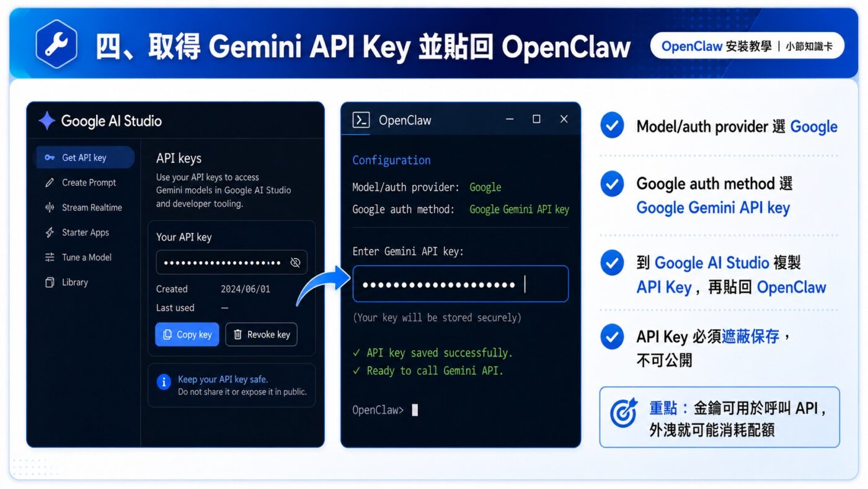The height and width of the screenshot is (489, 868).
Task: Click the OpenClaw terminal prompt icon
Action: (x=361, y=120)
